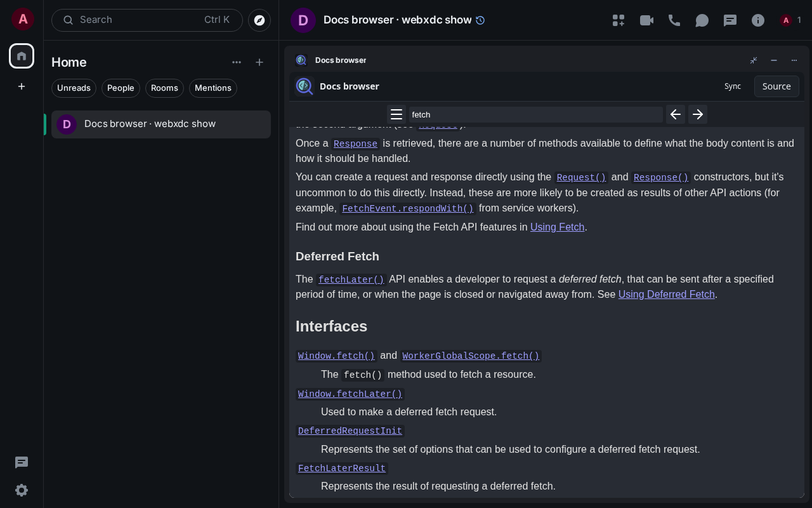The height and width of the screenshot is (508, 812).
Task: Open the FetchEvent.respondWith() link
Action: pos(408,208)
